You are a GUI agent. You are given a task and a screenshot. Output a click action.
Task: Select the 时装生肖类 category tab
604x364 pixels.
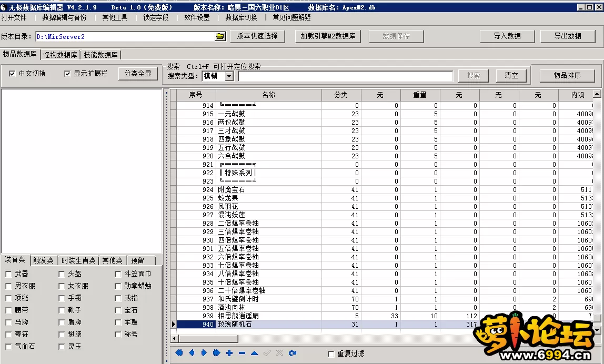78,261
